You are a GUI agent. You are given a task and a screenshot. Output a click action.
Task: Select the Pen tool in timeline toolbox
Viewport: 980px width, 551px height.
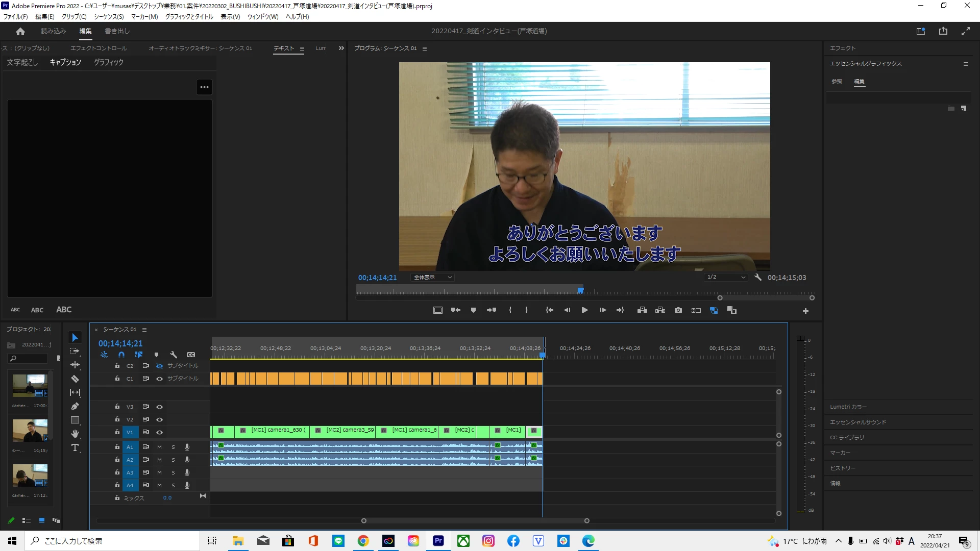pyautogui.click(x=75, y=406)
